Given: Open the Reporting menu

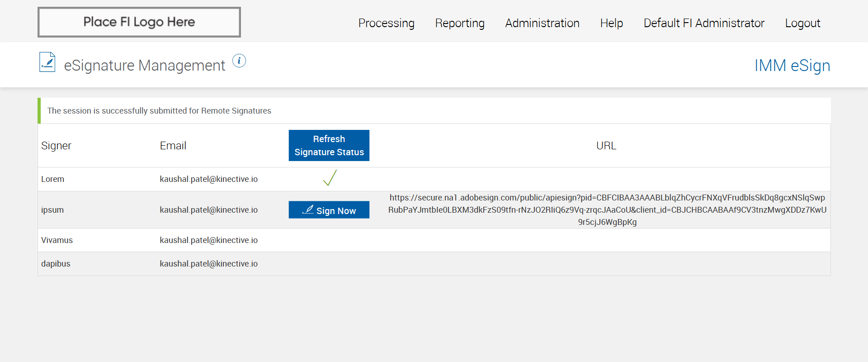Looking at the screenshot, I should click(x=460, y=23).
